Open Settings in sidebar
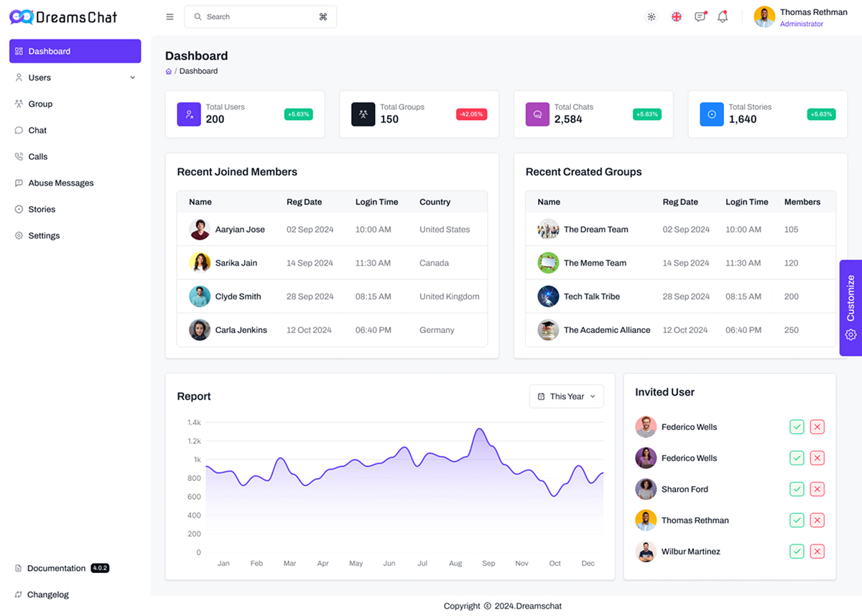 tap(75, 235)
